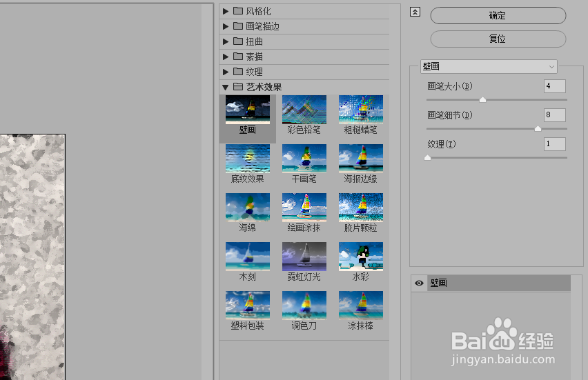Collapse the 艺术效果 filter folder
Viewport: 588px width, 380px height.
click(x=225, y=88)
